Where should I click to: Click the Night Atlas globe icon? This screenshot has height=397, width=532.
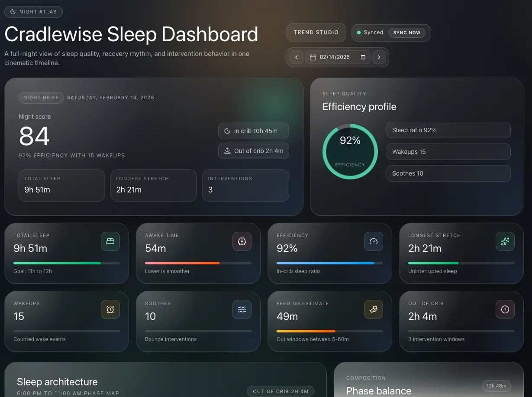12,12
